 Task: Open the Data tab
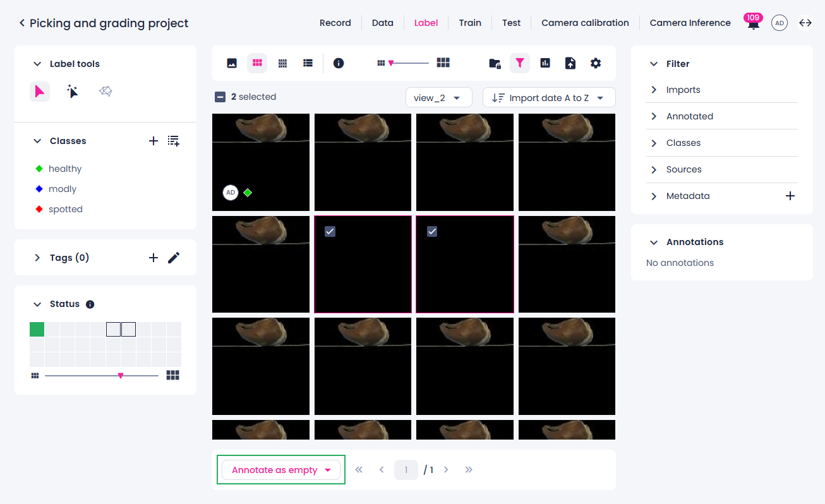[x=382, y=23]
